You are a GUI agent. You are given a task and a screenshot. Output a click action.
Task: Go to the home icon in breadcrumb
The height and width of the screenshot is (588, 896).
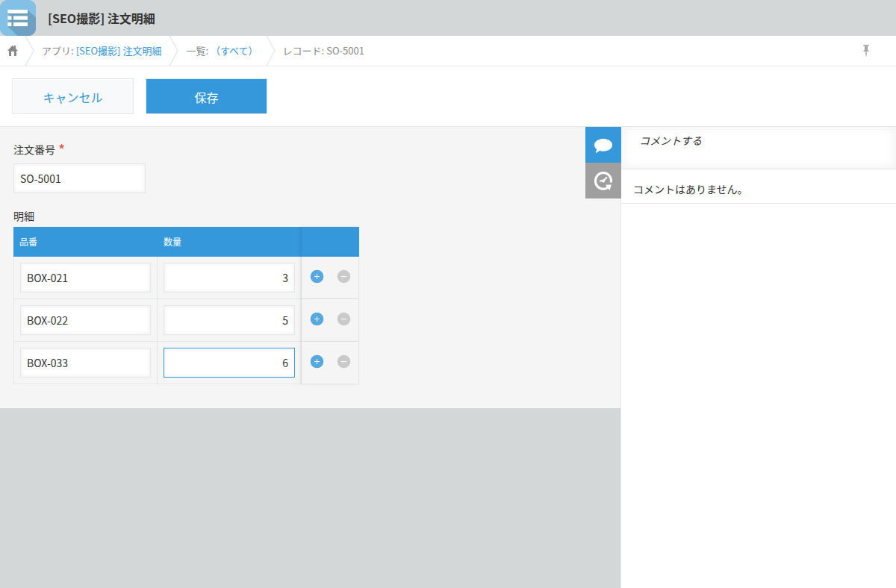tap(13, 51)
